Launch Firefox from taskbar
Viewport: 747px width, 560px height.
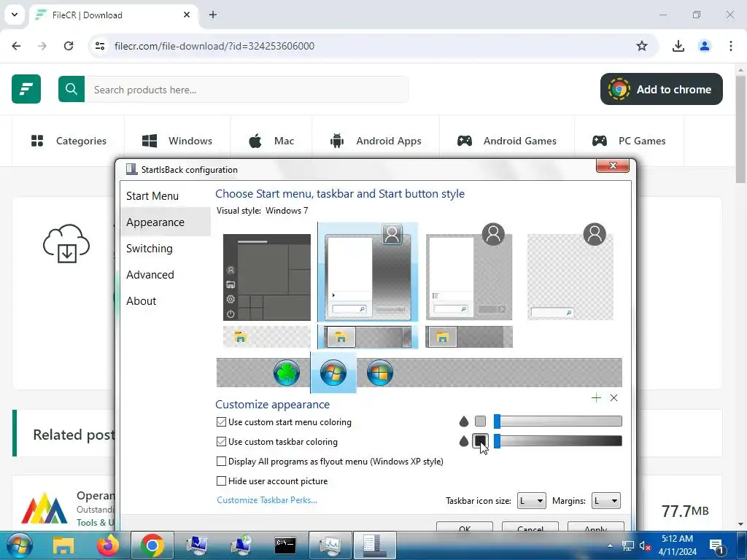108,545
